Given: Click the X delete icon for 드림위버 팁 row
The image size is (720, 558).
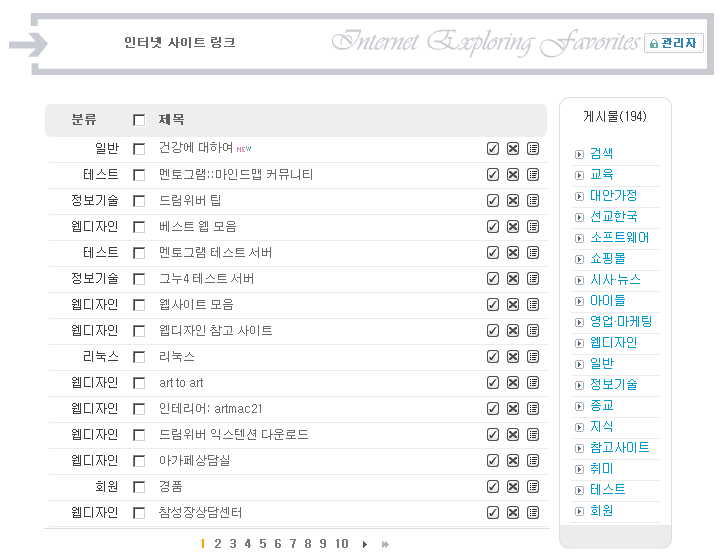Looking at the screenshot, I should coord(512,200).
